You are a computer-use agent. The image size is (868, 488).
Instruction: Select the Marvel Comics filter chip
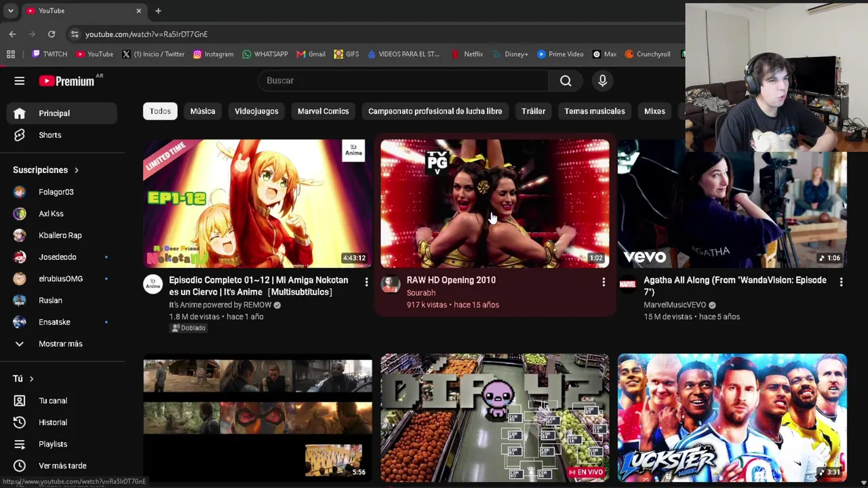pos(323,111)
